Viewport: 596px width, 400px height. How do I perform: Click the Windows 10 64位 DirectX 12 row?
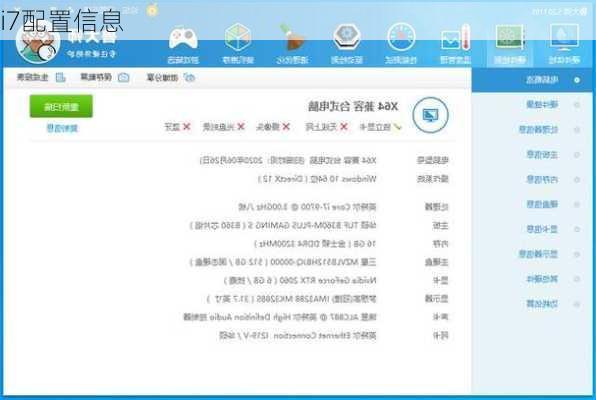coord(317,179)
